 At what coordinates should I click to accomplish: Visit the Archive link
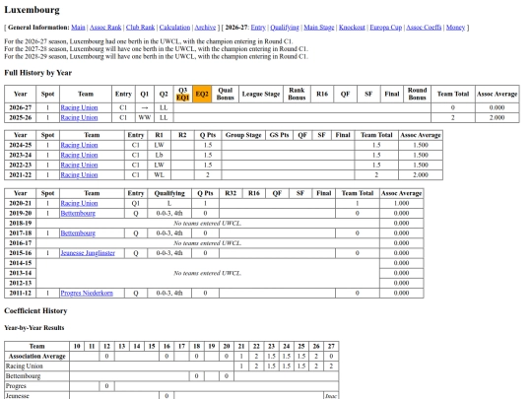click(x=205, y=28)
